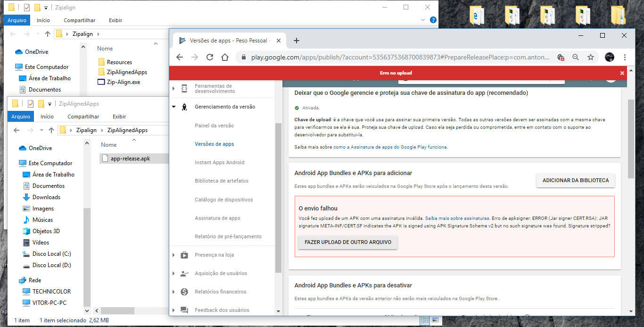644x327 pixels.
Task: Click the Chrome address bar URL
Action: coord(400,57)
